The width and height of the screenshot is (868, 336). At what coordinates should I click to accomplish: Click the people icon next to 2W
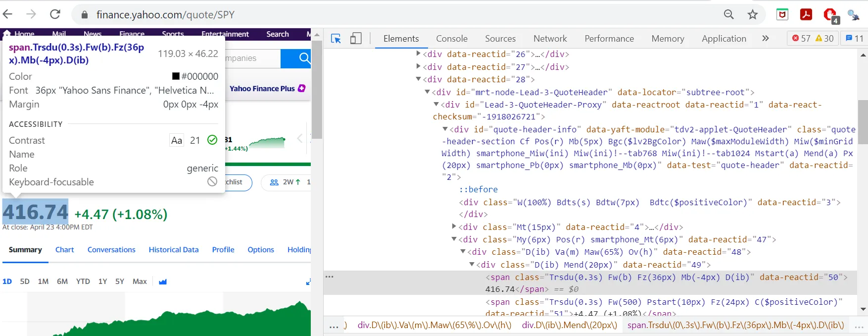[274, 182]
